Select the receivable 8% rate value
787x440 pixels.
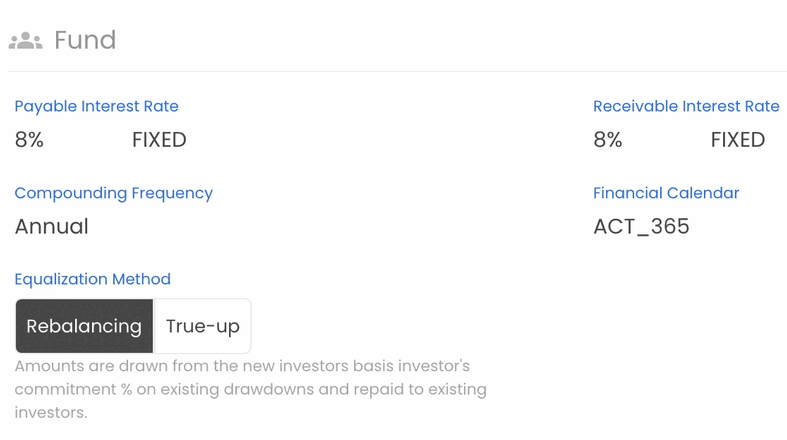(x=608, y=140)
